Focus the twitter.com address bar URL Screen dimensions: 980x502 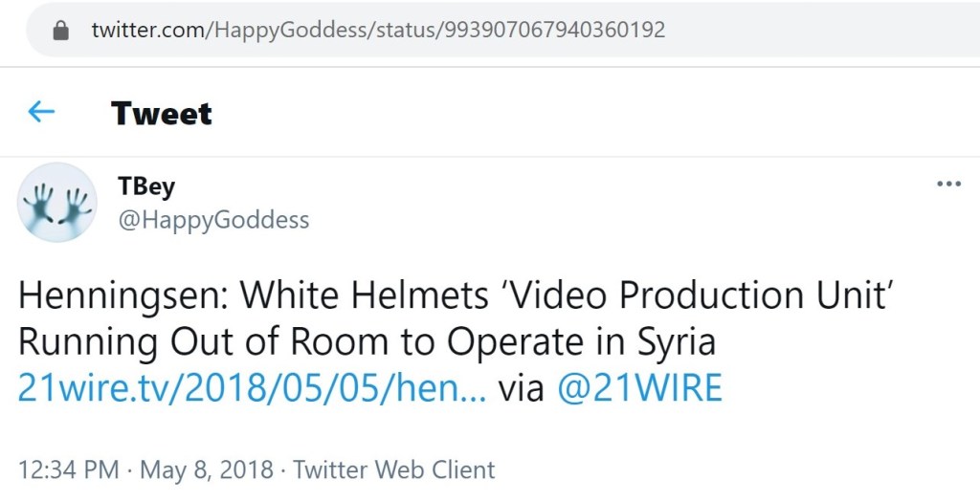point(378,30)
